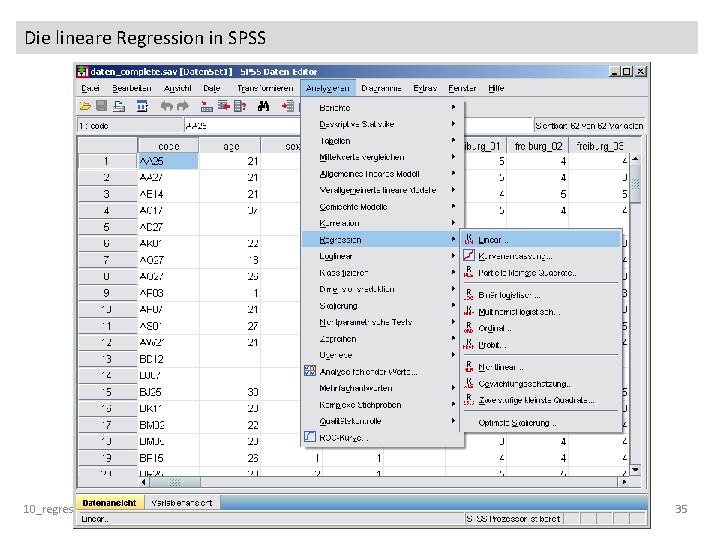The height and width of the screenshot is (540, 720).
Task: Select row header number 9
Action: pyautogui.click(x=107, y=293)
